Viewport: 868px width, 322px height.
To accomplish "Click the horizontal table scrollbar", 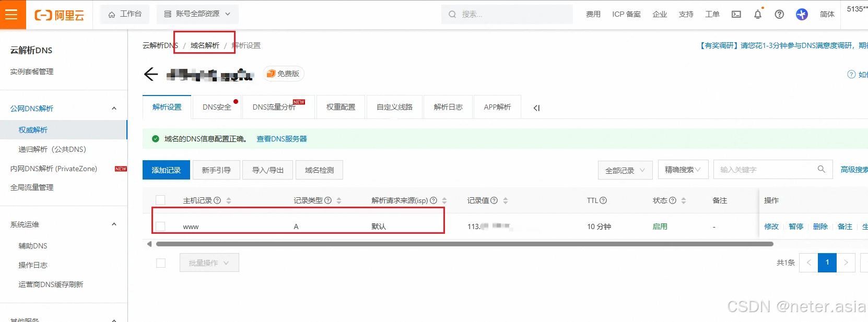I will (x=464, y=244).
